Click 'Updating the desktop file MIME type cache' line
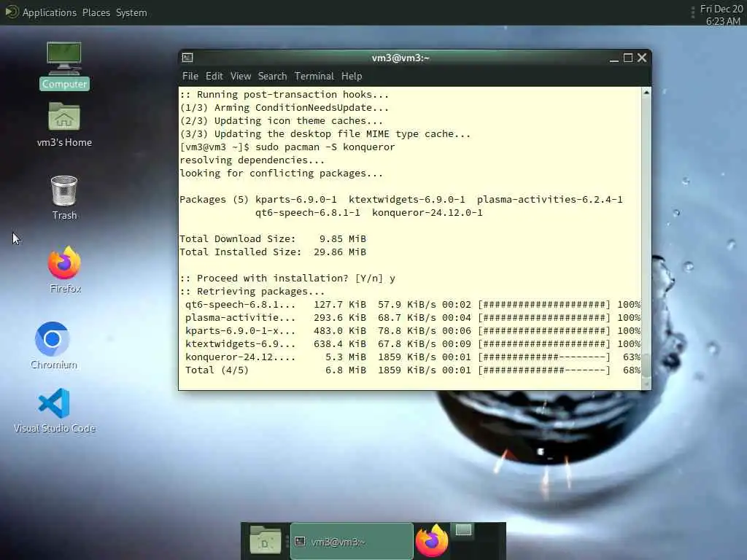 point(325,134)
